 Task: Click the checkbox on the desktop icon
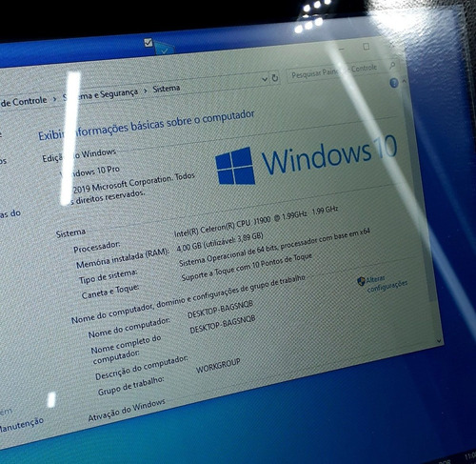tap(149, 43)
